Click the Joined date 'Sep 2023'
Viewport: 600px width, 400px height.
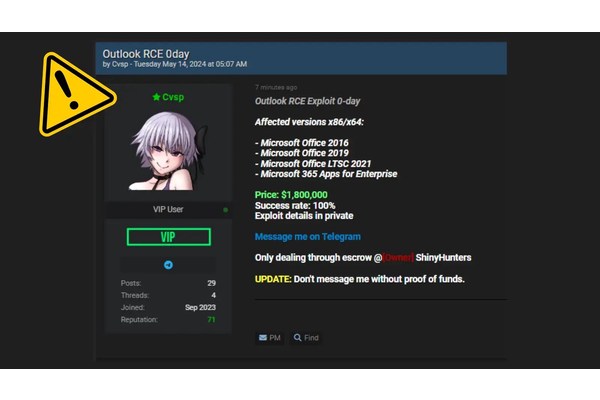[x=201, y=307]
